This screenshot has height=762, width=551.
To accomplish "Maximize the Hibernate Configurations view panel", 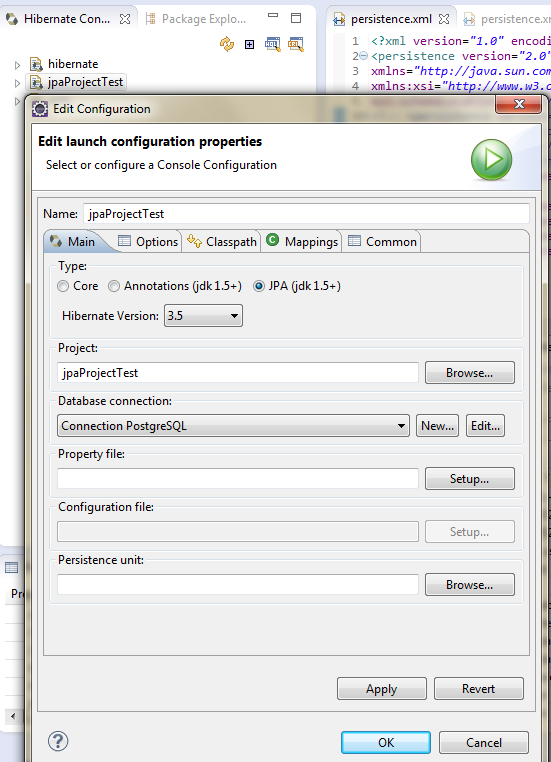I will (x=296, y=18).
